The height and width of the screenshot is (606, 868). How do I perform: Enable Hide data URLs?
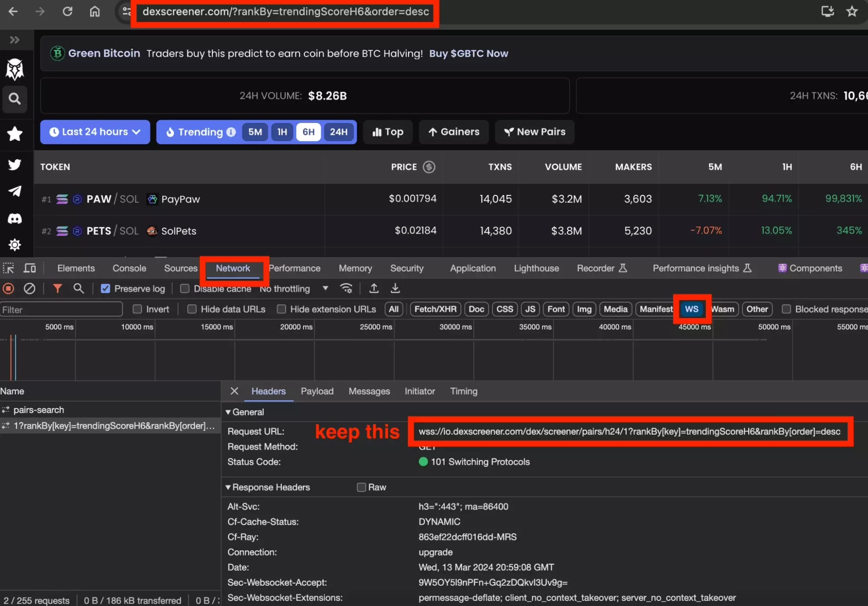[191, 309]
